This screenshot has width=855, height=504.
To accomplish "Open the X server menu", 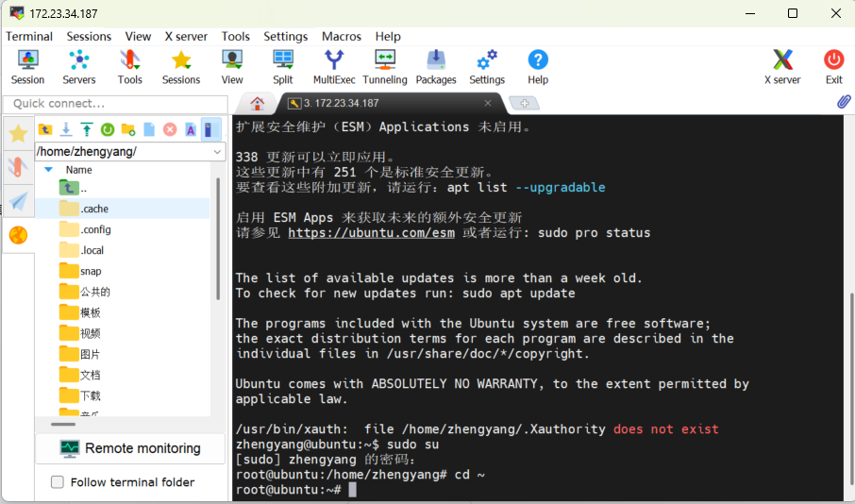I will click(x=186, y=37).
